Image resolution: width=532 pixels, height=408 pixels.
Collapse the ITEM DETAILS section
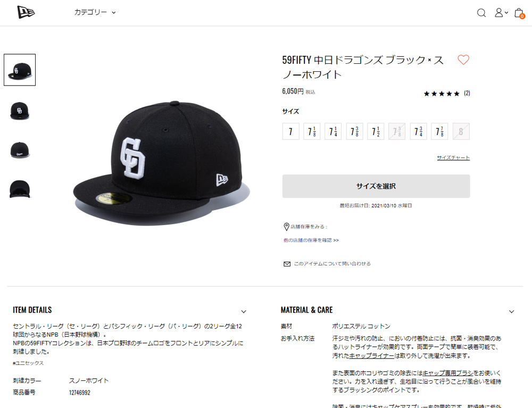click(244, 312)
